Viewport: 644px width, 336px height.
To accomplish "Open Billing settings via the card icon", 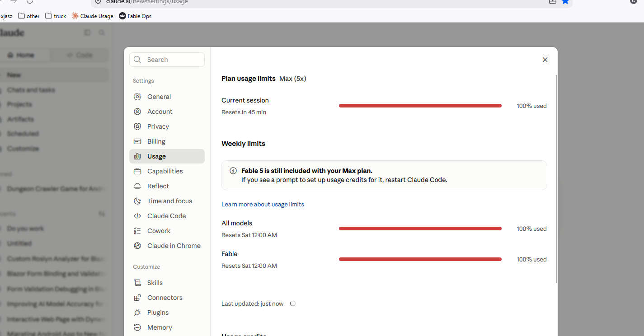I will (137, 141).
